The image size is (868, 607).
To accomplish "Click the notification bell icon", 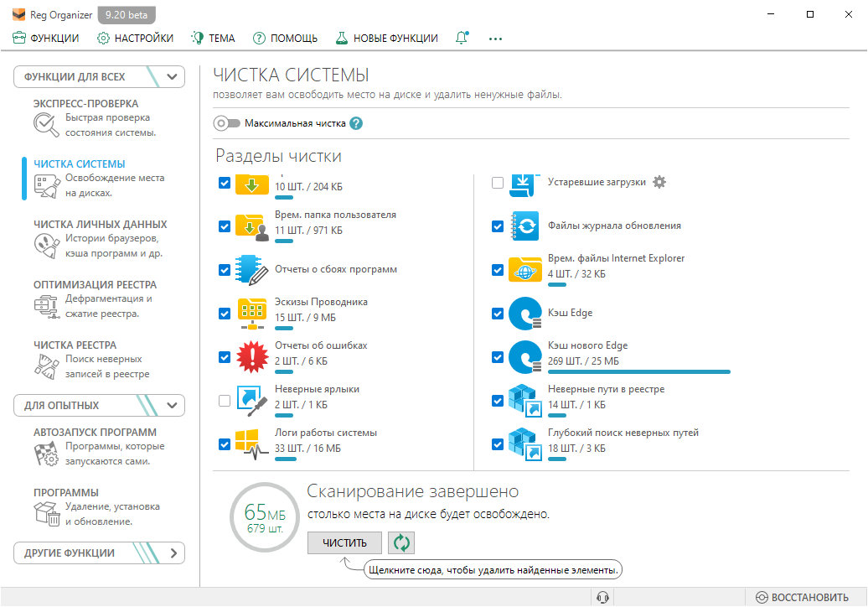I will 462,38.
